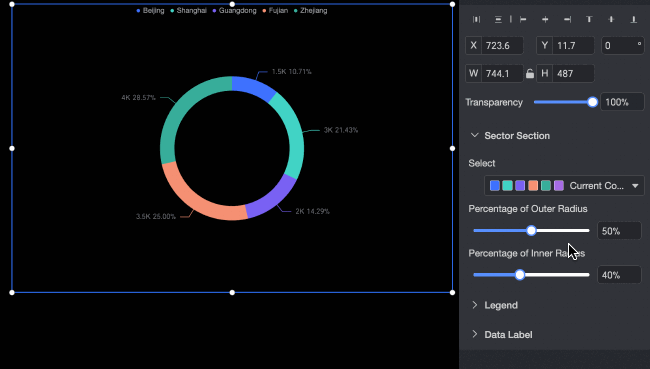Click the align right edges icon
This screenshot has width=650, height=369.
[568, 19]
